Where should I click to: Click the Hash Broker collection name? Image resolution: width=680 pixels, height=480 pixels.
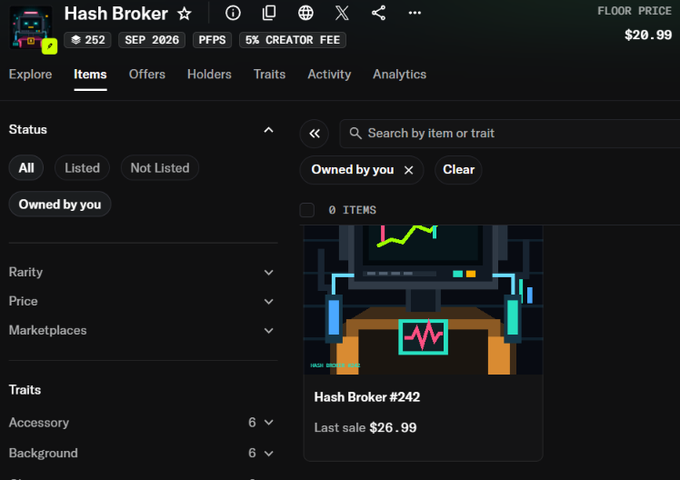click(116, 14)
